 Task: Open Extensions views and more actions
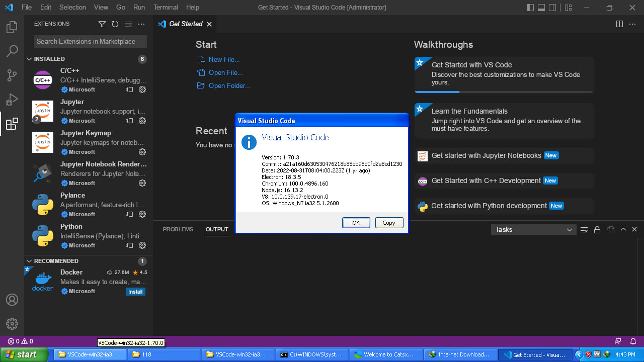pyautogui.click(x=141, y=24)
